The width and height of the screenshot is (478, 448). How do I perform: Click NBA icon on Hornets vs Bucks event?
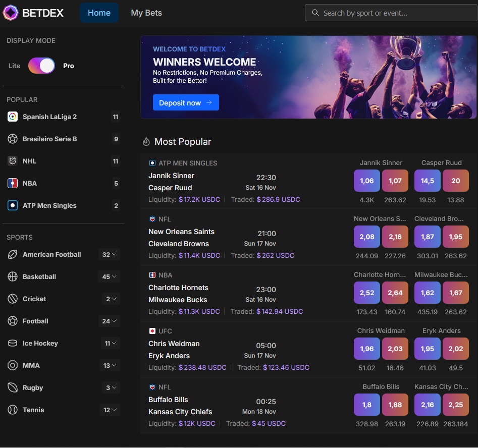point(152,275)
